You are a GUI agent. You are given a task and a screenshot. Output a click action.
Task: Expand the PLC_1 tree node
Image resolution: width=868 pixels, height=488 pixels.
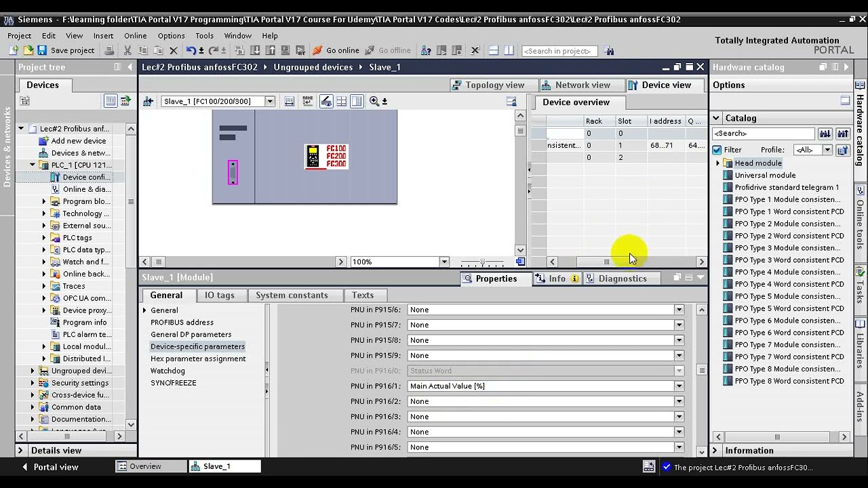coord(33,165)
